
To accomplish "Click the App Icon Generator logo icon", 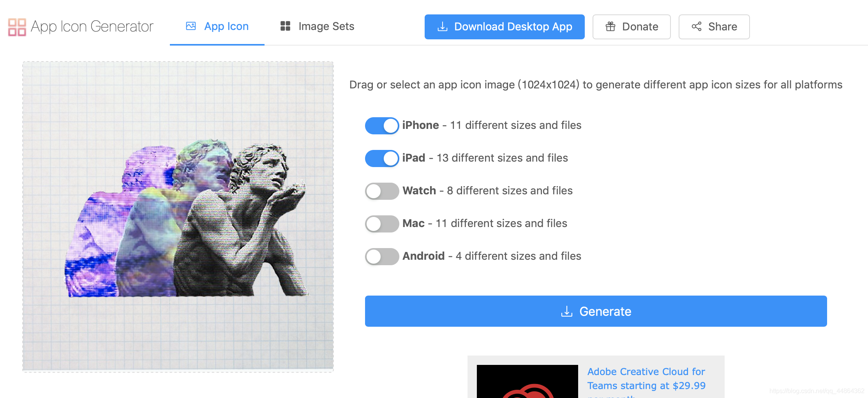I will (17, 27).
